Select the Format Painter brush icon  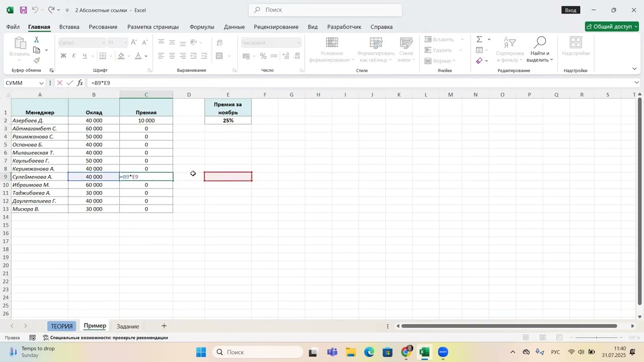coord(37,60)
